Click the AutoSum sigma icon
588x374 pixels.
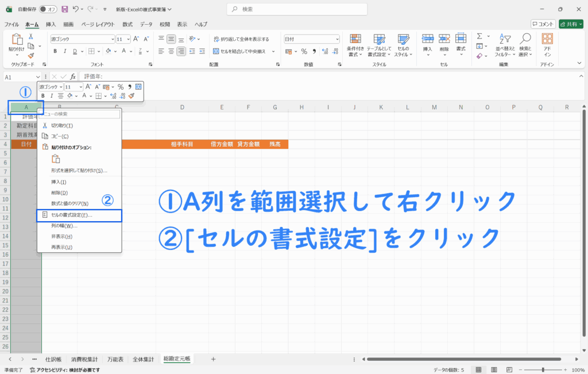pos(481,37)
